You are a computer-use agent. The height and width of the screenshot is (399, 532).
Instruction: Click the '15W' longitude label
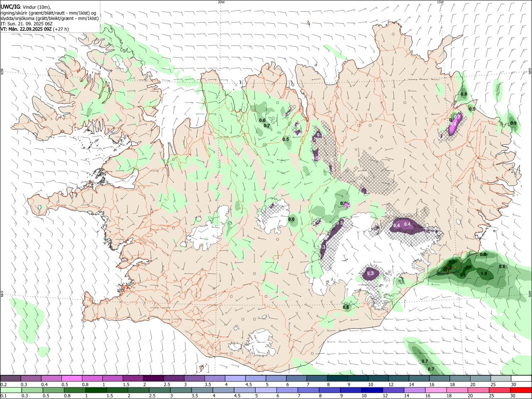point(440,2)
